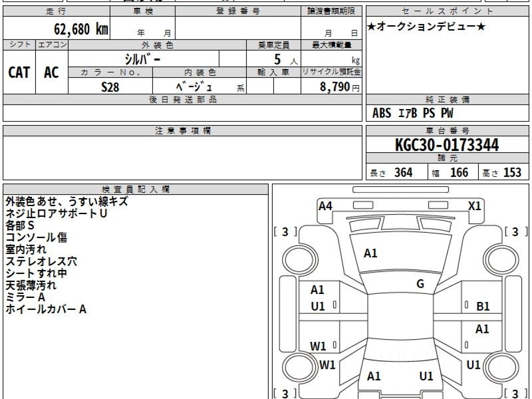
Task: Select the ベージュ interior color value
Action: click(194, 86)
